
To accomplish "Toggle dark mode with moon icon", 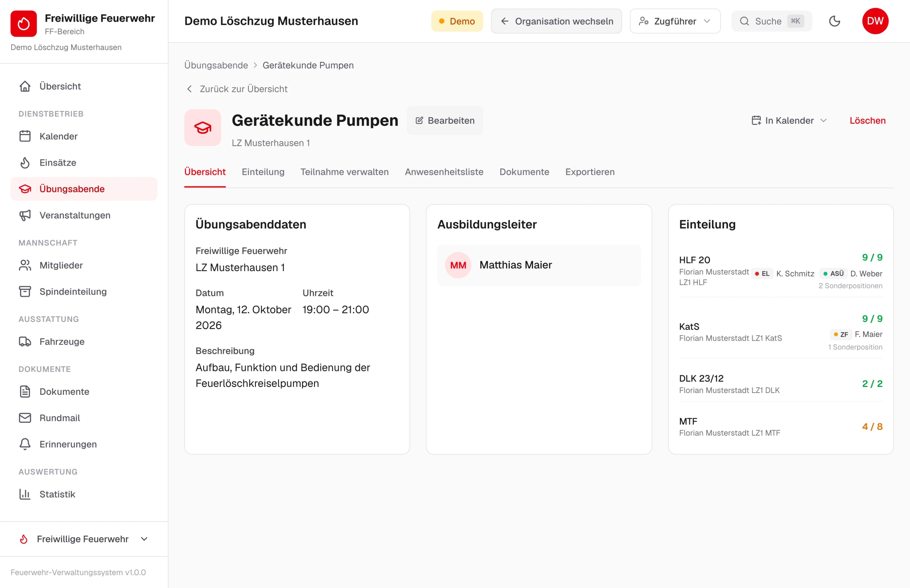I will pyautogui.click(x=834, y=21).
